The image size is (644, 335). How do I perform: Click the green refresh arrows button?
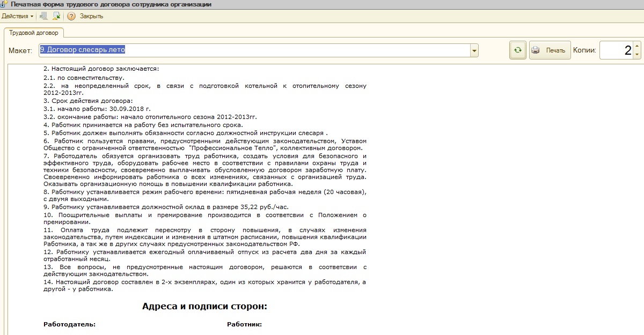coord(517,50)
